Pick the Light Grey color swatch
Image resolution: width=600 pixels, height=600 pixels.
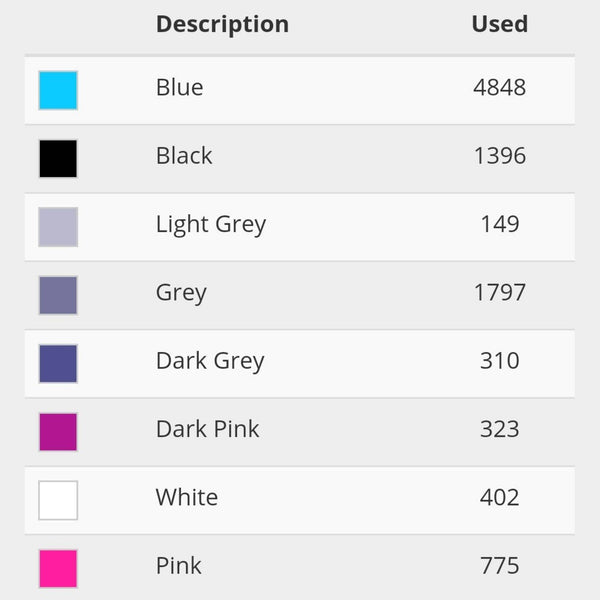[58, 227]
